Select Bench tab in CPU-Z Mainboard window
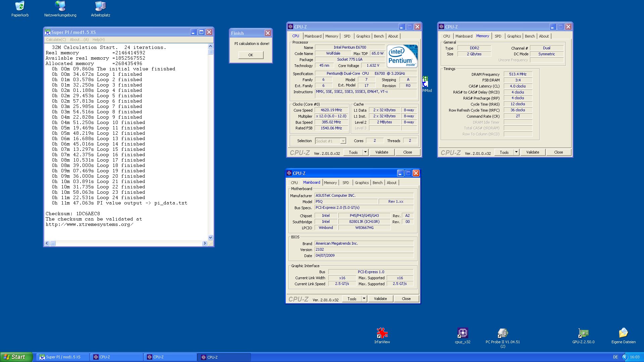Image resolution: width=644 pixels, height=362 pixels. 377,183
